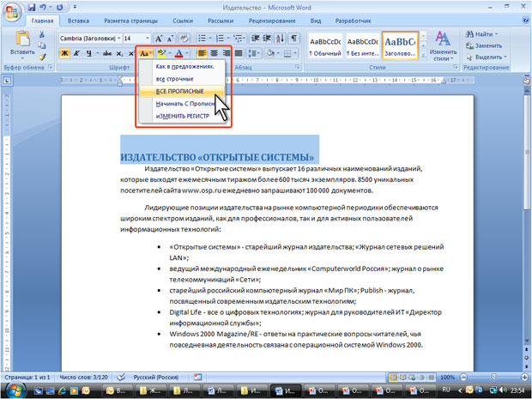The image size is (532, 399).
Task: Choose 'Как в предложениях.' case option
Action: tap(182, 67)
